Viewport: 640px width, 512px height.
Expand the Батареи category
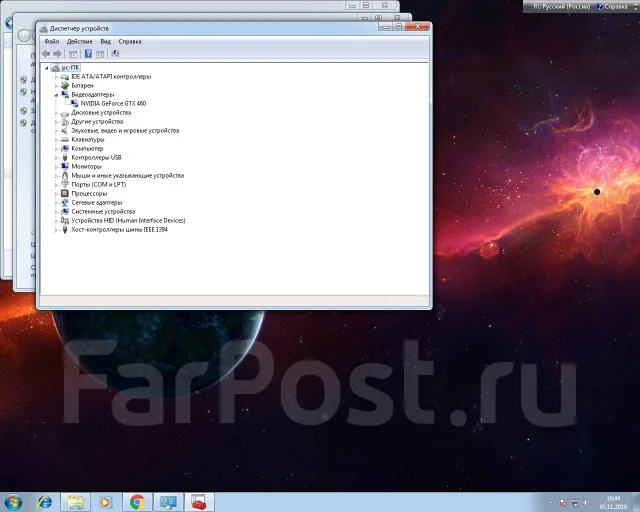[x=56, y=86]
